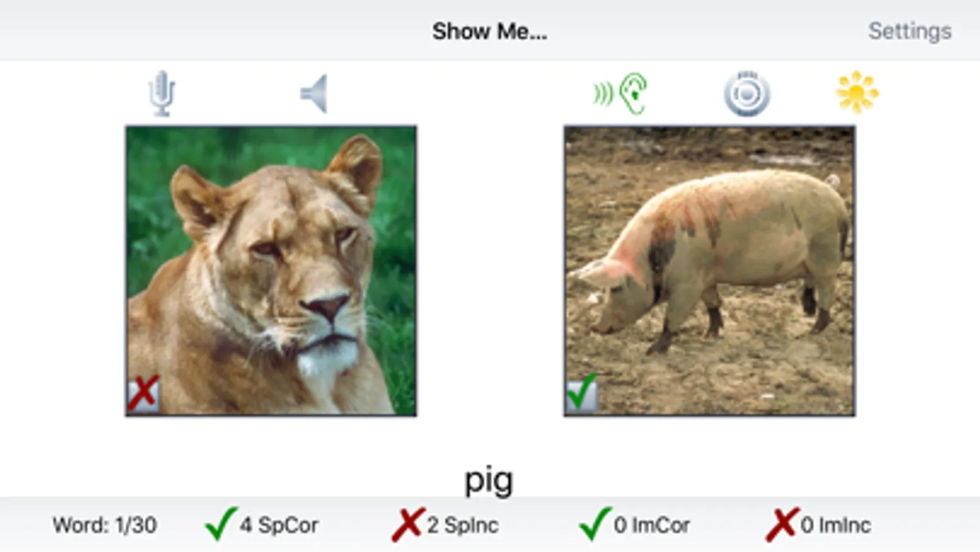The image size is (980, 552).
Task: Check the green checkmark box on pig image
Action: coord(582,393)
